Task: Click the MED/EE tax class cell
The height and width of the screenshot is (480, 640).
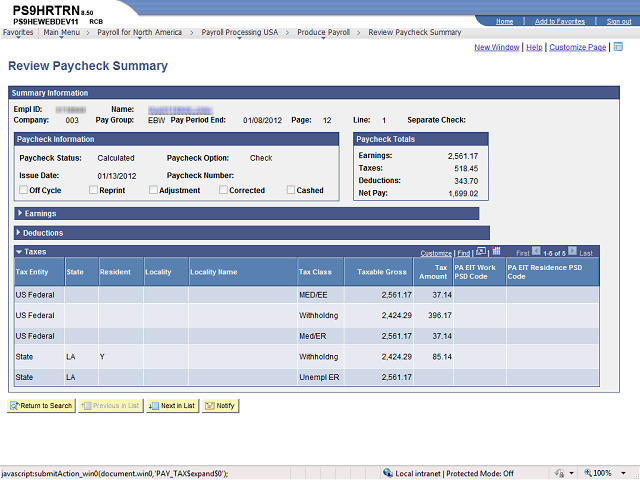Action: [x=313, y=295]
